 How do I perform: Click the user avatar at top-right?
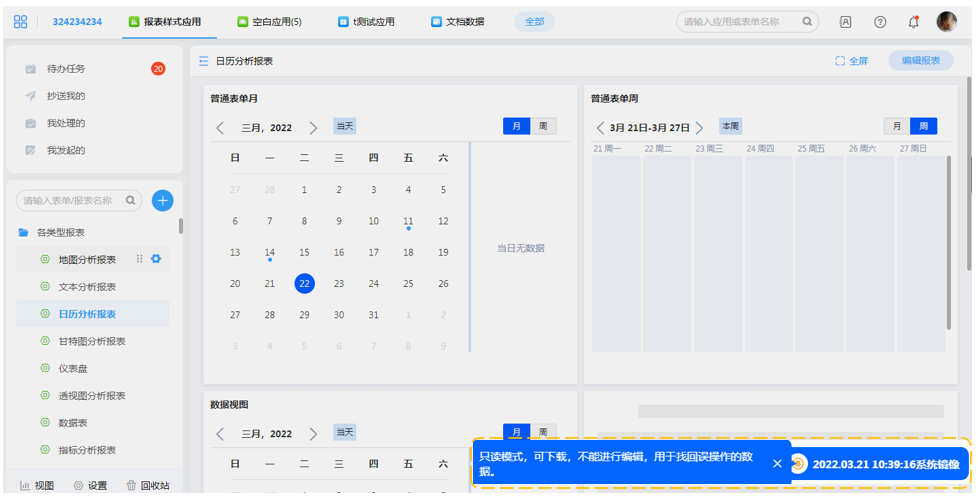click(x=946, y=21)
